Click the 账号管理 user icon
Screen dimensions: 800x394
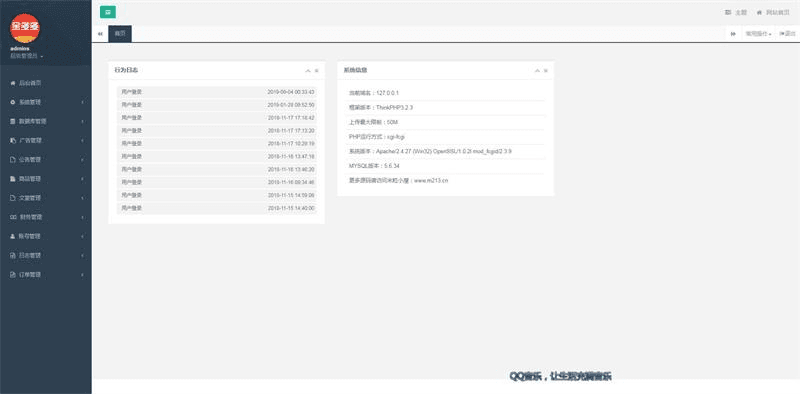pos(13,236)
